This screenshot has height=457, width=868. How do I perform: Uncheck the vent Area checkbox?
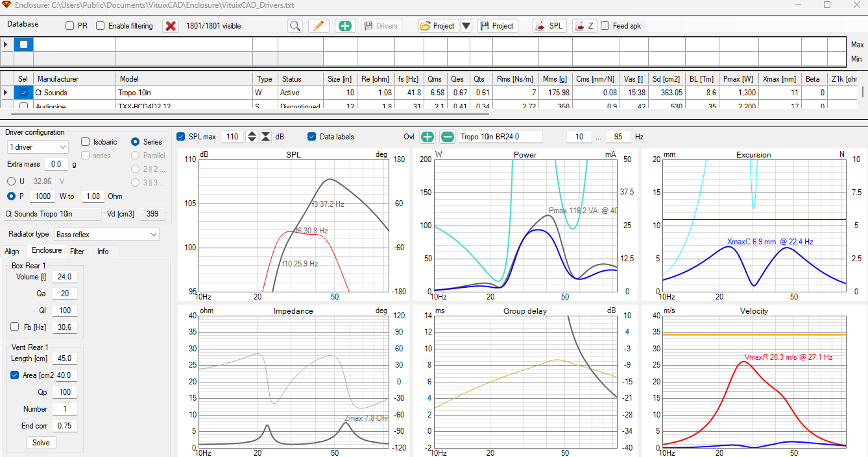click(x=15, y=375)
